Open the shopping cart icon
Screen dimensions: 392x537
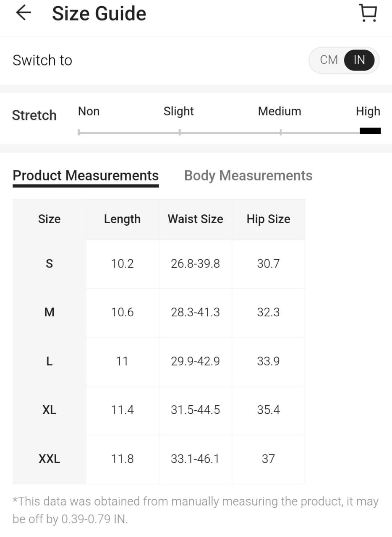[x=368, y=13]
